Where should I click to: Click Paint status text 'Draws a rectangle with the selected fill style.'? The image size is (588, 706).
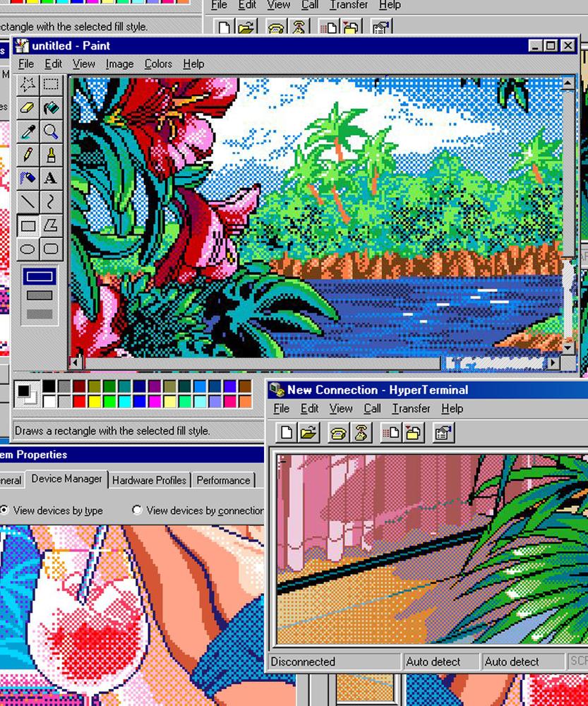112,431
